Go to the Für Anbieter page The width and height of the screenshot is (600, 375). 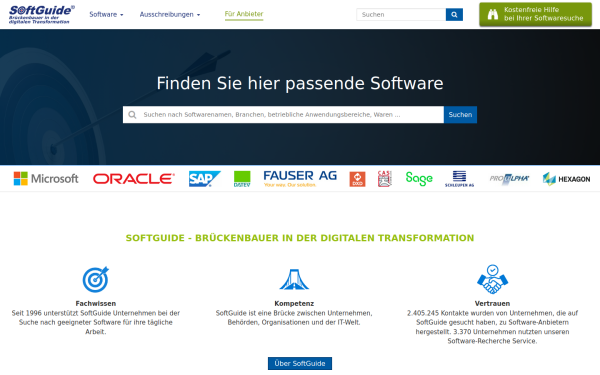coord(244,14)
